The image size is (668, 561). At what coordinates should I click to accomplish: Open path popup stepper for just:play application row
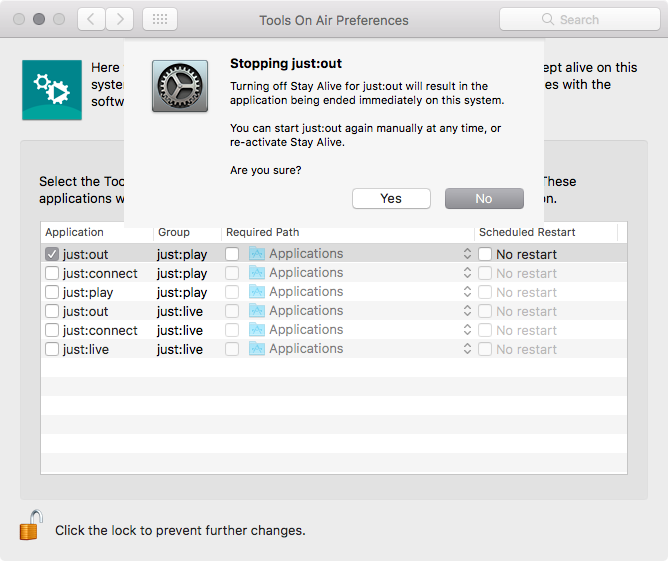(467, 292)
